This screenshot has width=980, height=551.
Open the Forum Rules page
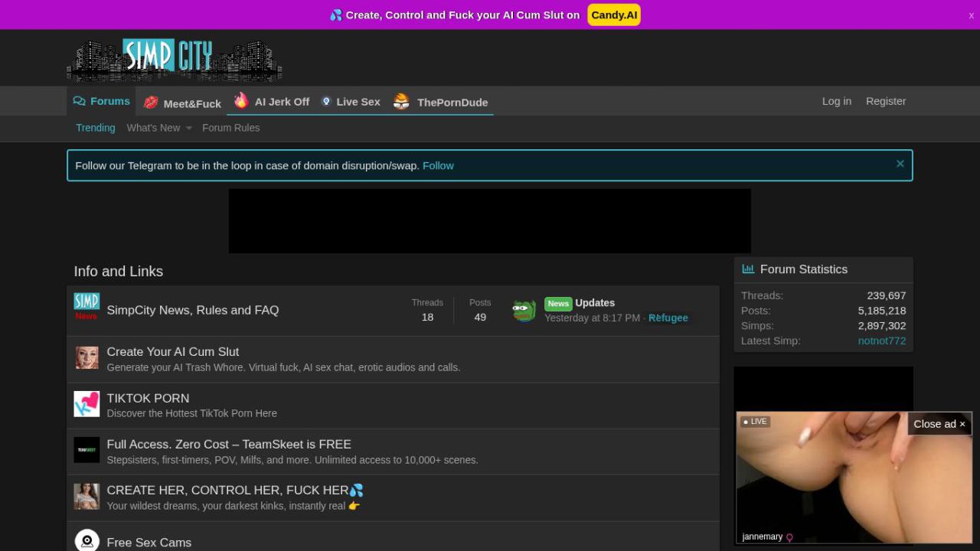pos(230,128)
